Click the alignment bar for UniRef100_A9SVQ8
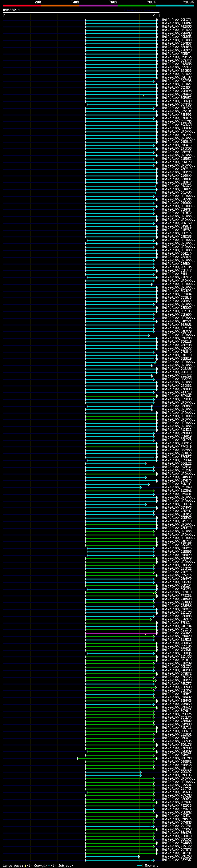Screen dimensions: 197x868 (120, 81)
